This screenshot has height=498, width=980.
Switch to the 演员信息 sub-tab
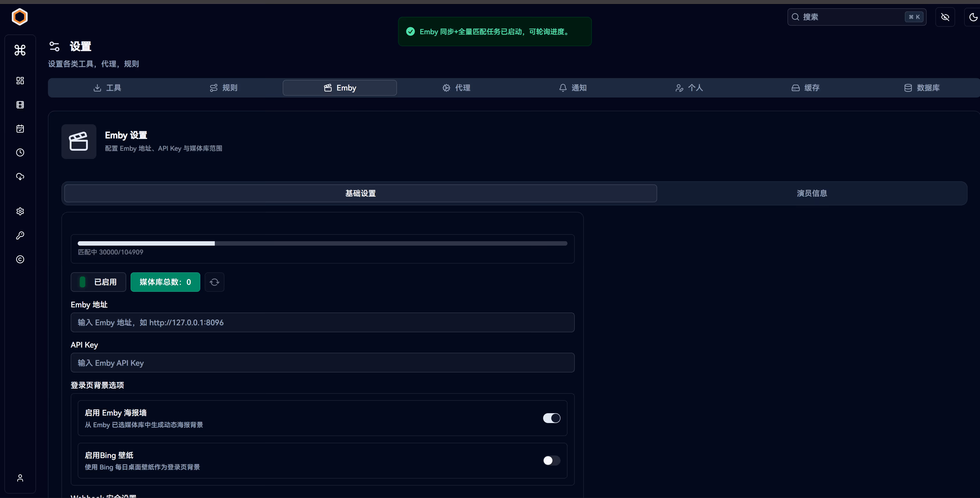[x=812, y=193]
